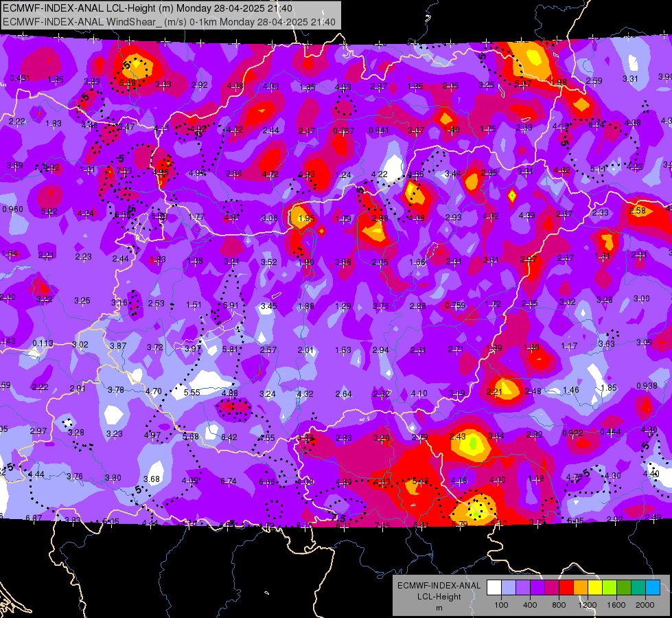Click wind shear value '3.45'
The height and width of the screenshot is (618, 672).
tap(268, 306)
